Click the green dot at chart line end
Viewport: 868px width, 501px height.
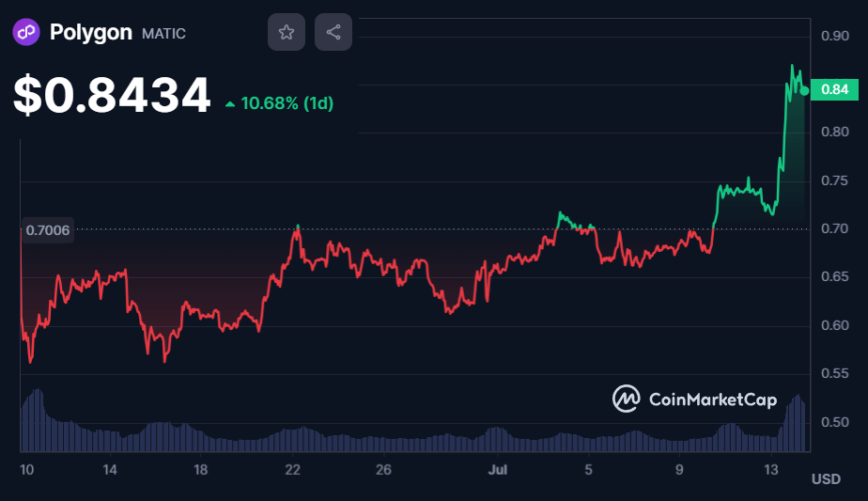click(805, 90)
